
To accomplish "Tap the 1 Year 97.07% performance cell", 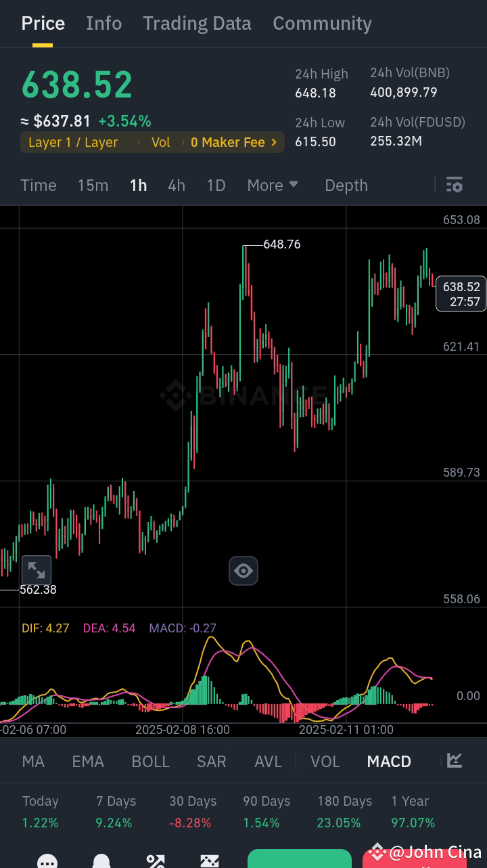I will [x=413, y=812].
